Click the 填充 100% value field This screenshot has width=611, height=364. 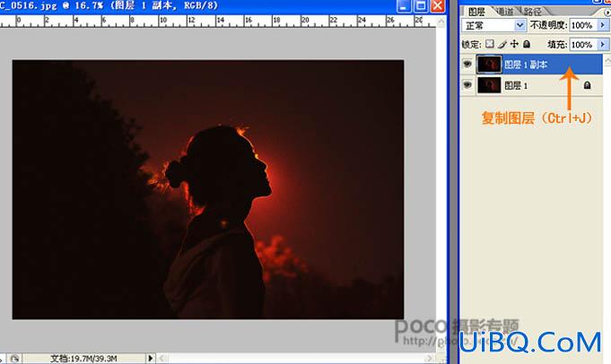tap(583, 45)
